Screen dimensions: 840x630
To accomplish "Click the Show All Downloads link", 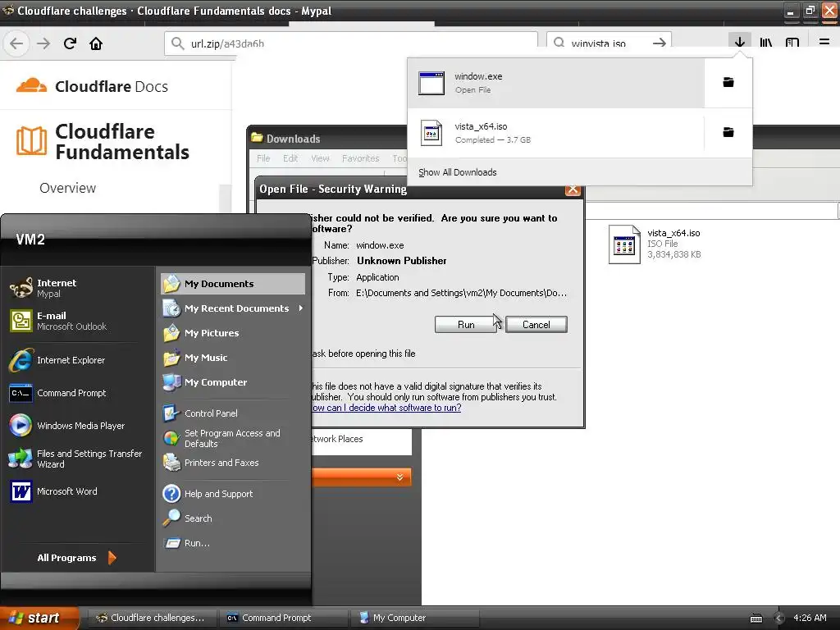I will [x=458, y=172].
